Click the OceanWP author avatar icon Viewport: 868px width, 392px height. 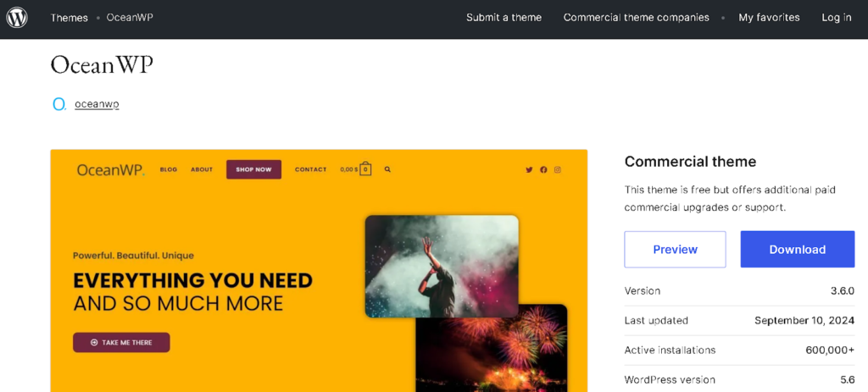(x=59, y=104)
